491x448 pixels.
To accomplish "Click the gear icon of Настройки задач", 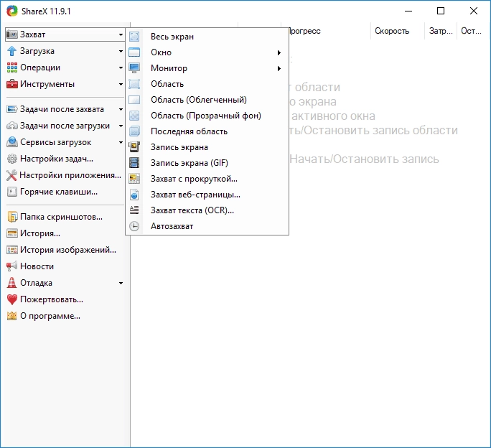I will [x=12, y=159].
